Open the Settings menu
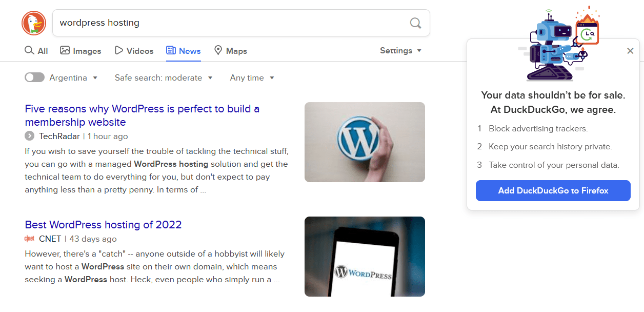 [400, 50]
